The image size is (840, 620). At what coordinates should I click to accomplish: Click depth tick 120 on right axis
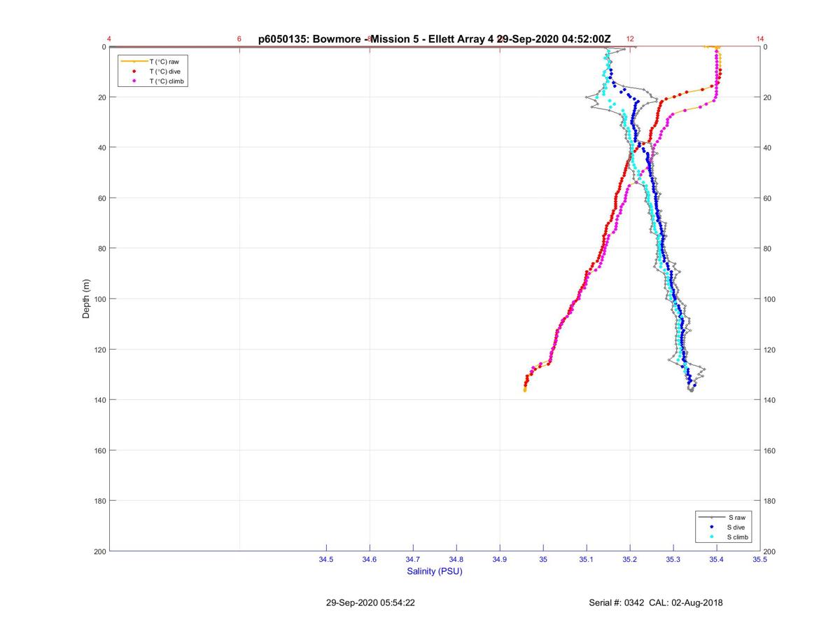pos(770,350)
